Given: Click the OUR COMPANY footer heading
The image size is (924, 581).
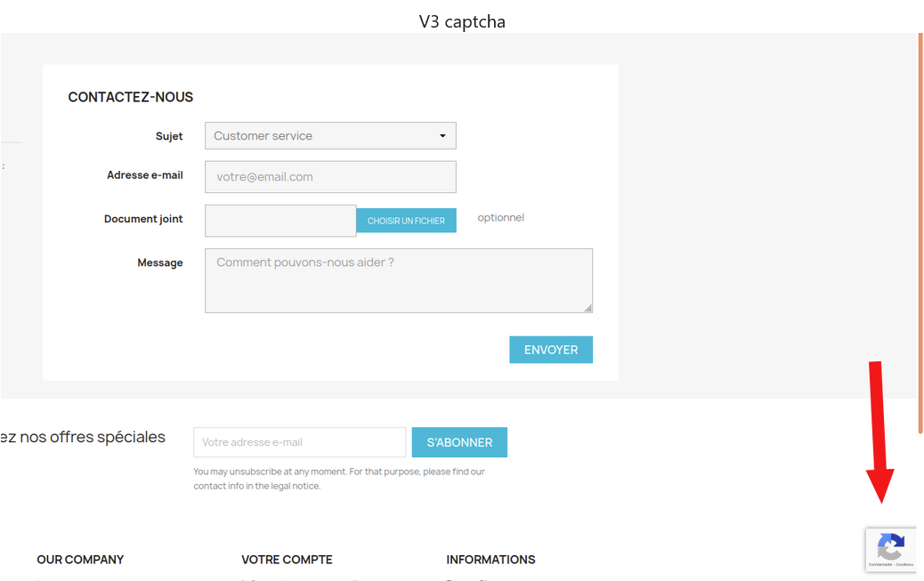Looking at the screenshot, I should pyautogui.click(x=80, y=559).
